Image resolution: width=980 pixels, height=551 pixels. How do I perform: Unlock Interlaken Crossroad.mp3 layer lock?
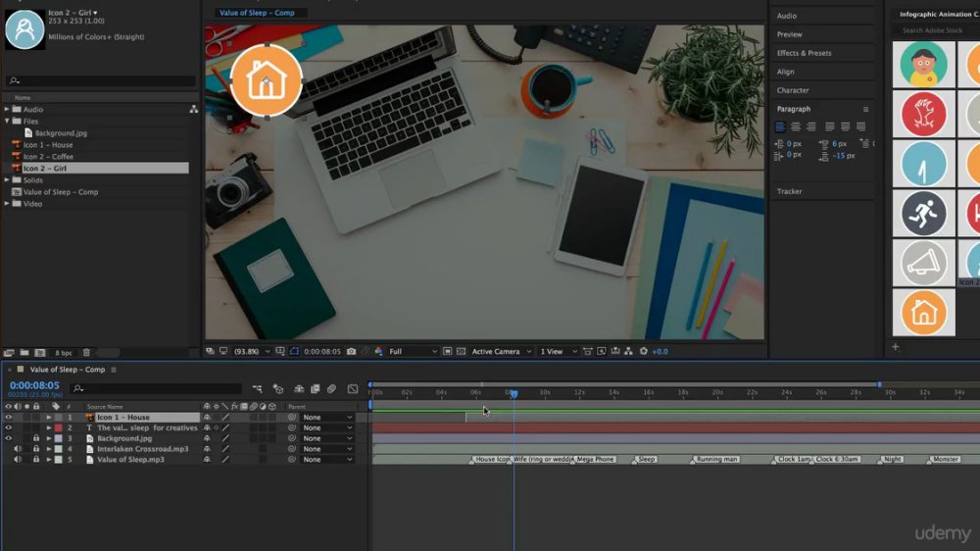[x=36, y=449]
